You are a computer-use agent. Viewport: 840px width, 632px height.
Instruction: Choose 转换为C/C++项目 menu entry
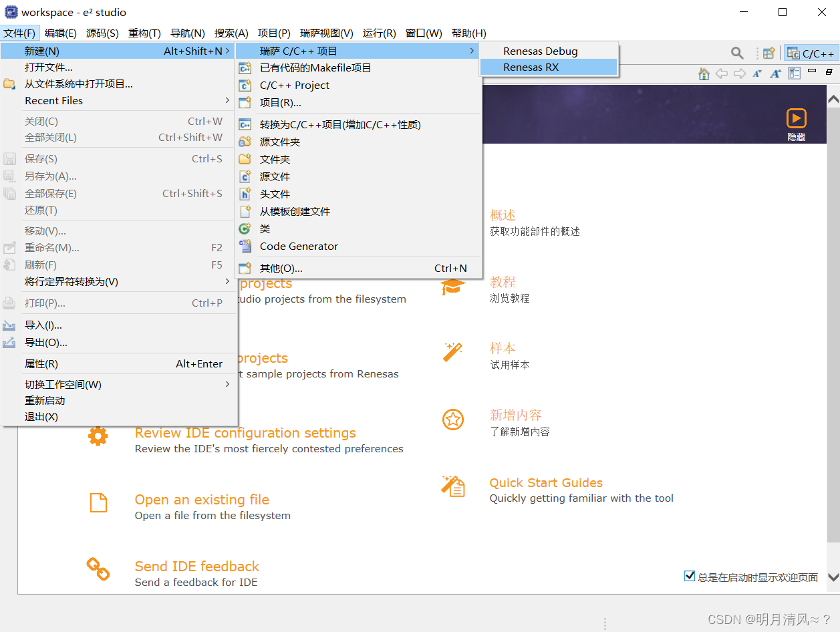(x=359, y=124)
